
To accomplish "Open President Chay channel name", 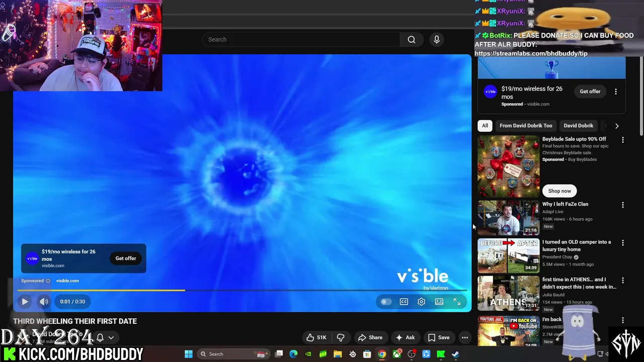I will (x=557, y=257).
